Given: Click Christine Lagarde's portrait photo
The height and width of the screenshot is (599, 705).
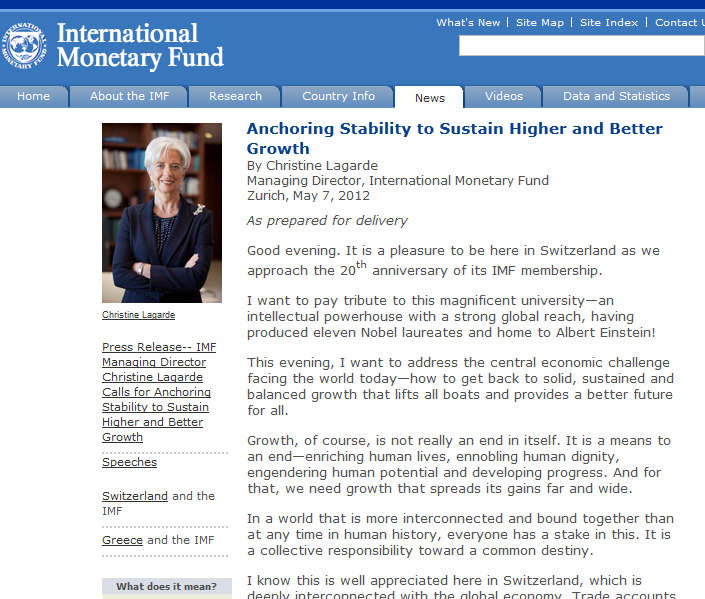Looking at the screenshot, I should pyautogui.click(x=162, y=213).
